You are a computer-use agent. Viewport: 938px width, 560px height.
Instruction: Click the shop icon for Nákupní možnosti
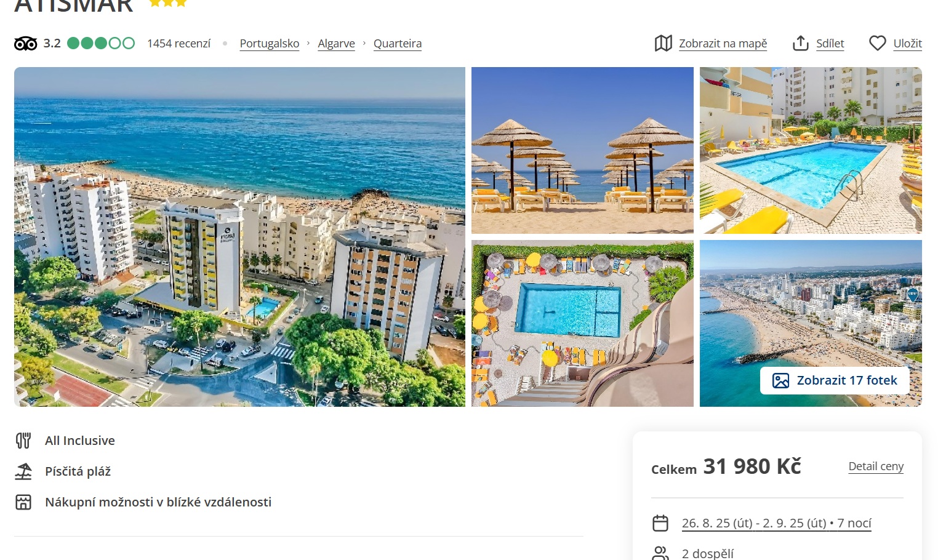coord(23,502)
